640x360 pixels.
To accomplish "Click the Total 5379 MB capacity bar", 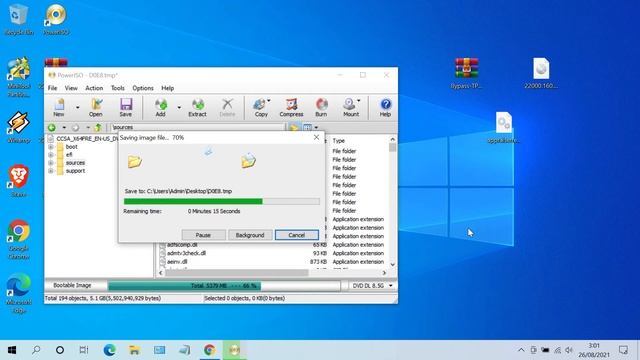I will (224, 286).
